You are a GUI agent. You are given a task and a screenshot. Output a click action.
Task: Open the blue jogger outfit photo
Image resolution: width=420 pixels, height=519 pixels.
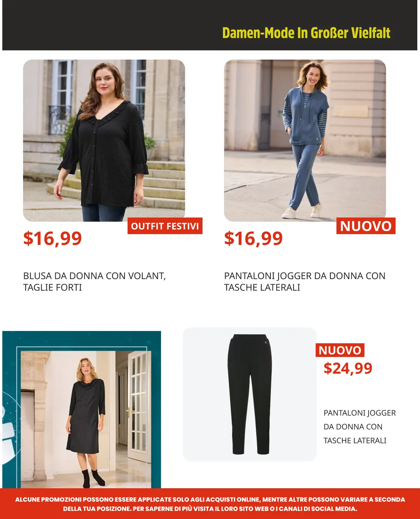305,140
